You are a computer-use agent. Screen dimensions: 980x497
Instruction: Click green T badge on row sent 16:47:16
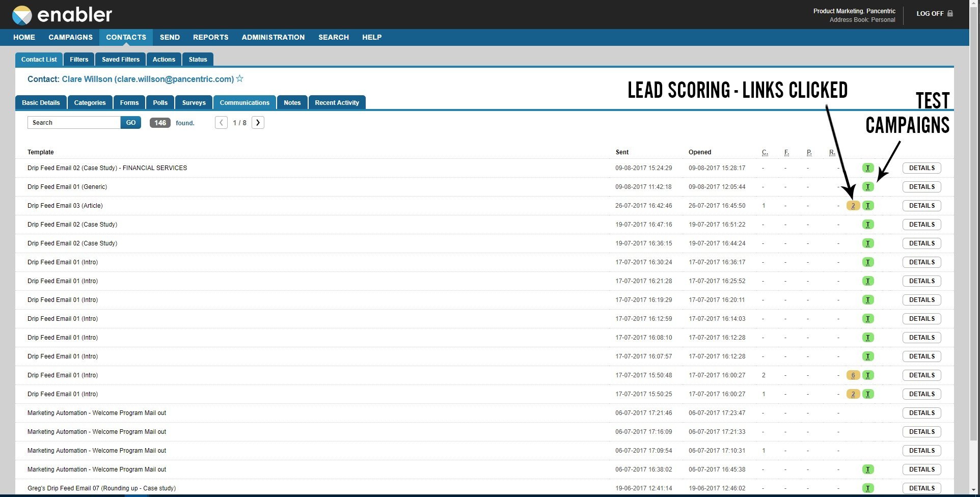pyautogui.click(x=868, y=225)
